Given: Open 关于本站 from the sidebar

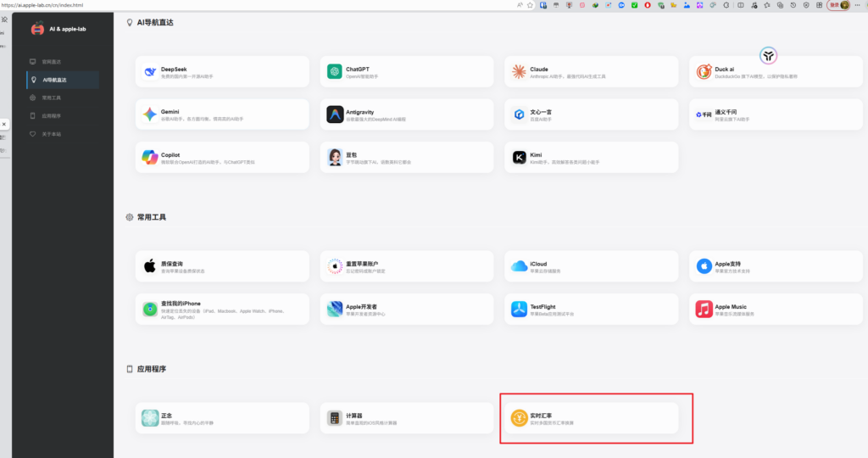Looking at the screenshot, I should (52, 134).
